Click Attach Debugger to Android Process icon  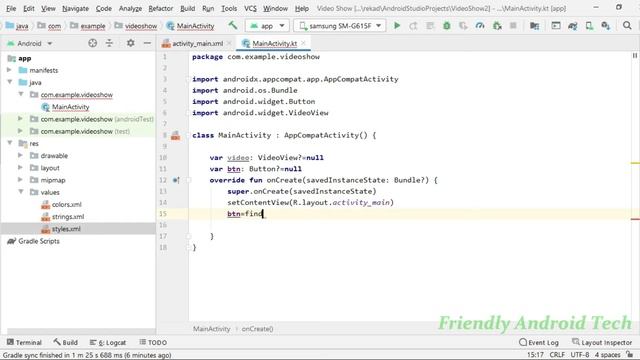tap(497, 26)
